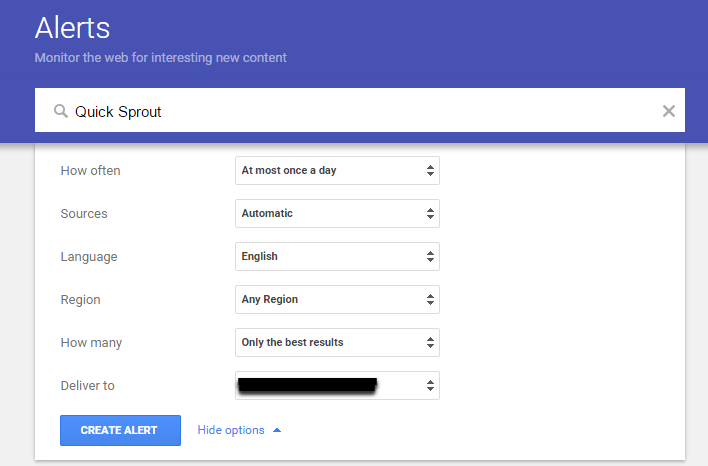Click the 'Language' label

(89, 257)
